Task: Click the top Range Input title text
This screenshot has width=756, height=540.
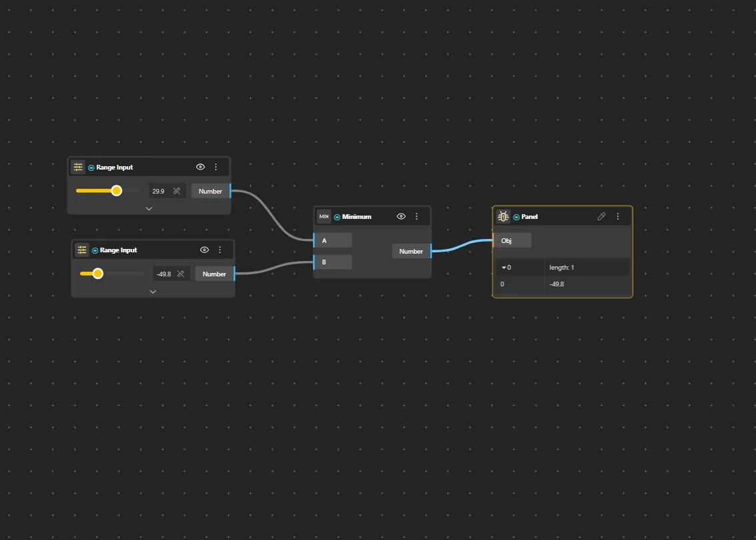Action: pyautogui.click(x=115, y=168)
